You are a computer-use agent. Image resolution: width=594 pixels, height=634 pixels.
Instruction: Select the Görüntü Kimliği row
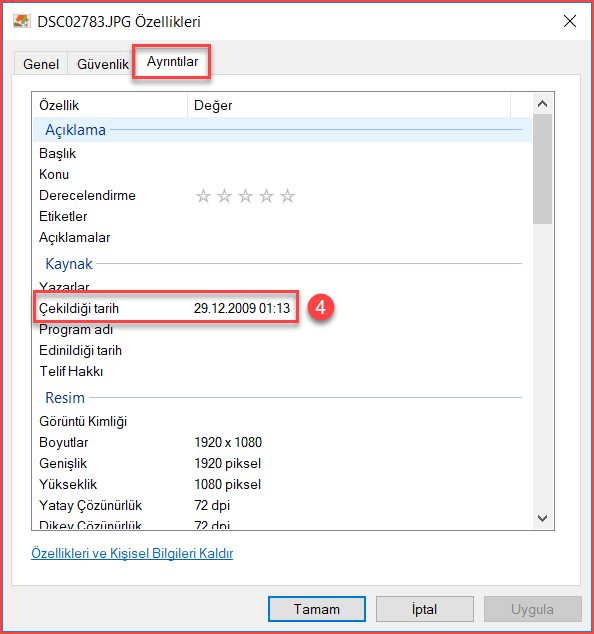[x=282, y=421]
